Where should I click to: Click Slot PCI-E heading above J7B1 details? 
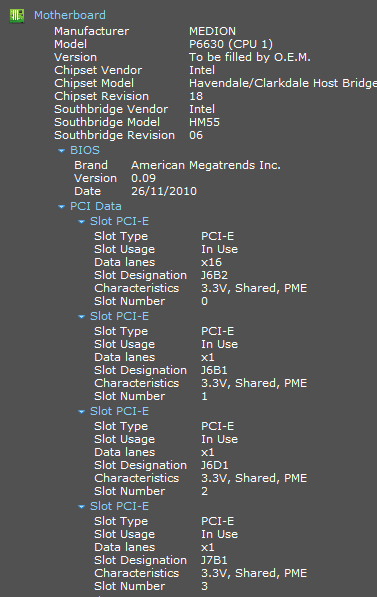tap(119, 506)
